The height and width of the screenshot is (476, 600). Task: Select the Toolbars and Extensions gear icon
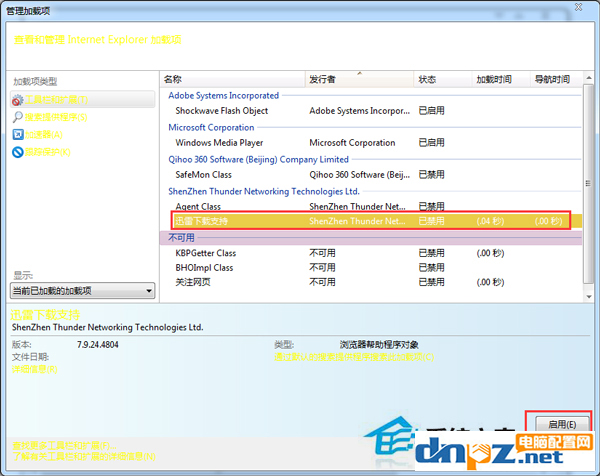pyautogui.click(x=18, y=100)
